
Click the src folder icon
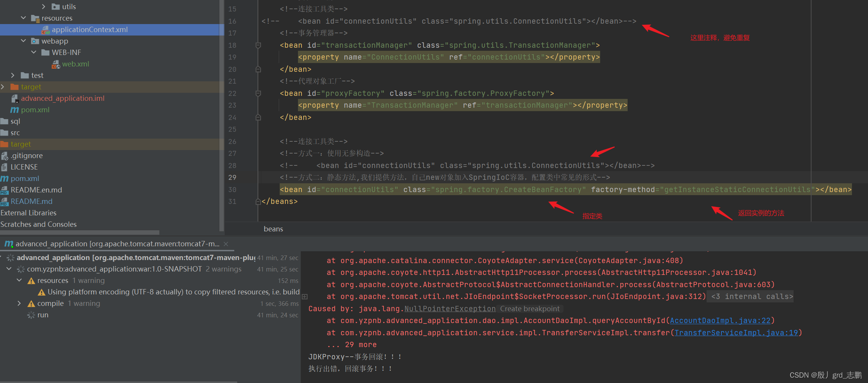[5, 133]
